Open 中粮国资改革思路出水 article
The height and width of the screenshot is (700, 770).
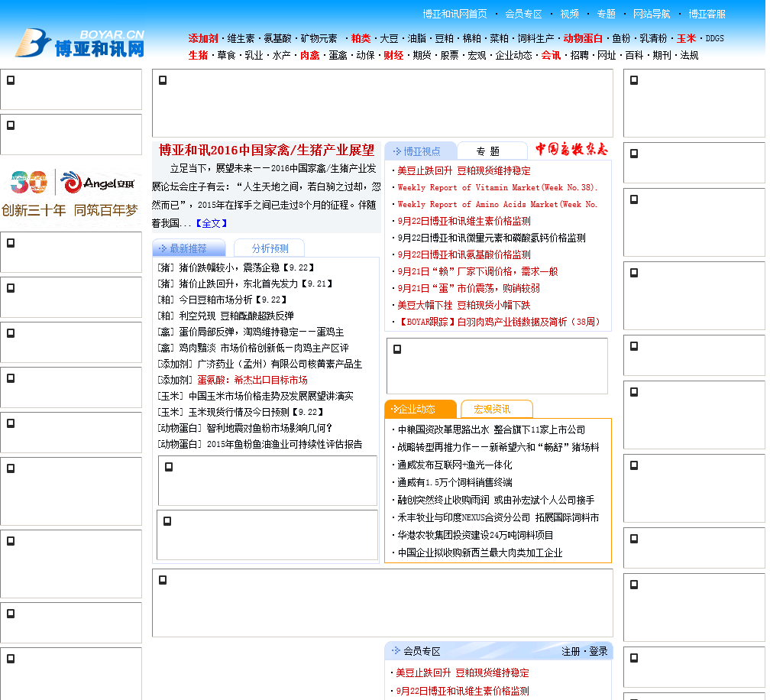[x=492, y=429]
